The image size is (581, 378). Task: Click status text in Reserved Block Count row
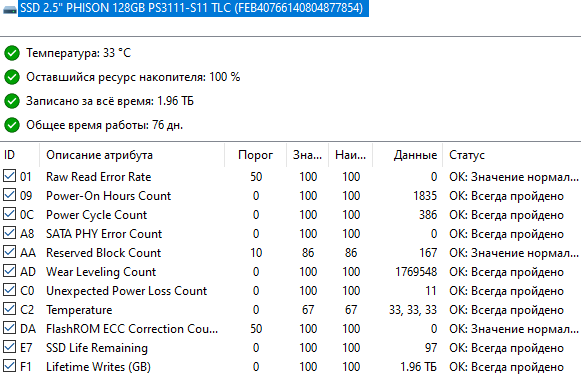[x=514, y=253]
